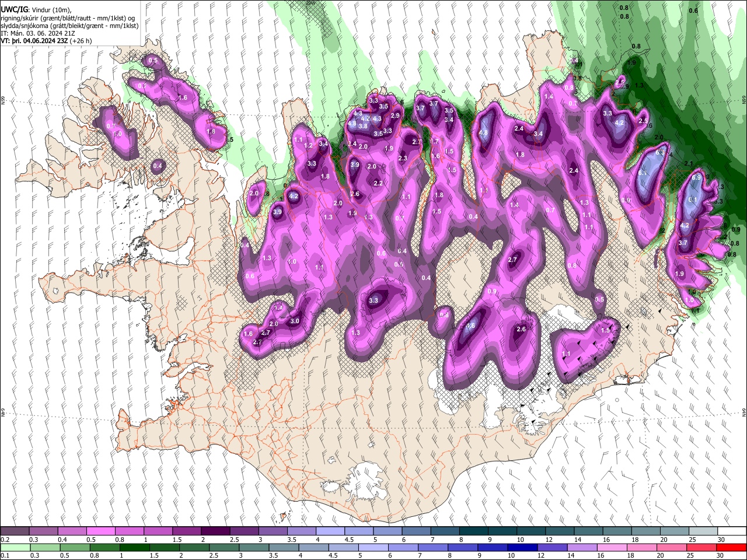
Task: Click the bright pink swatch labeled 0.5 in upper scale
Action: point(100,531)
